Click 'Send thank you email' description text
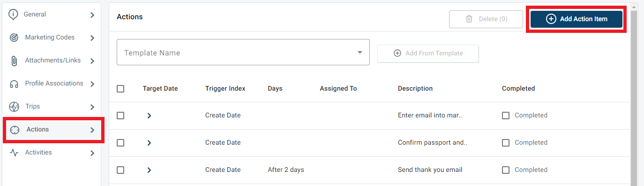The width and height of the screenshot is (644, 186). pos(430,170)
